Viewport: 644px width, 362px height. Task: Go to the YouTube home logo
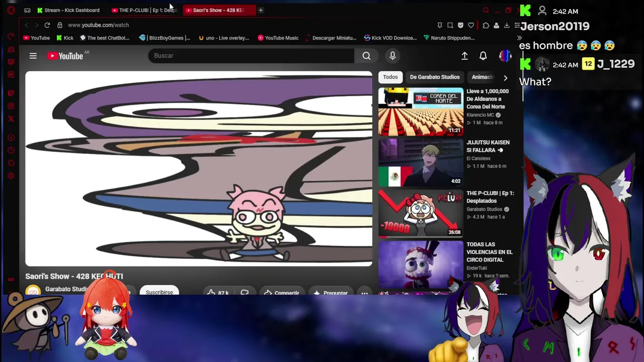pyautogui.click(x=65, y=56)
